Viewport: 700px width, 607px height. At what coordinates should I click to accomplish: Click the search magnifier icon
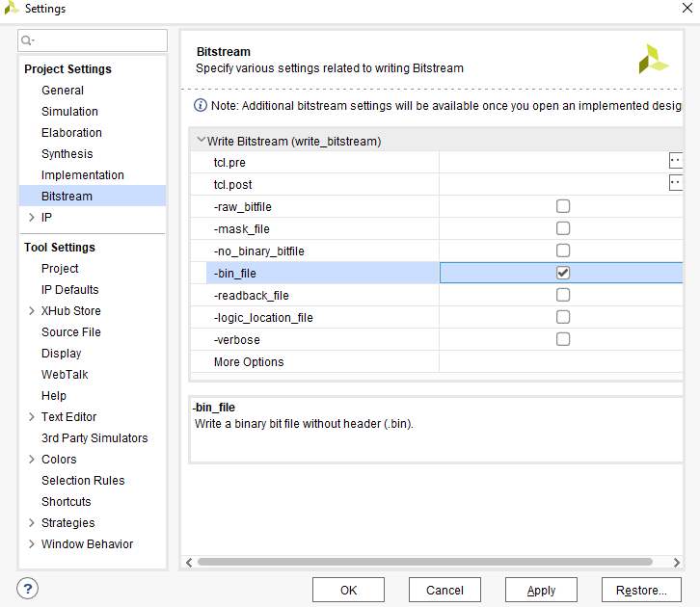point(28,40)
